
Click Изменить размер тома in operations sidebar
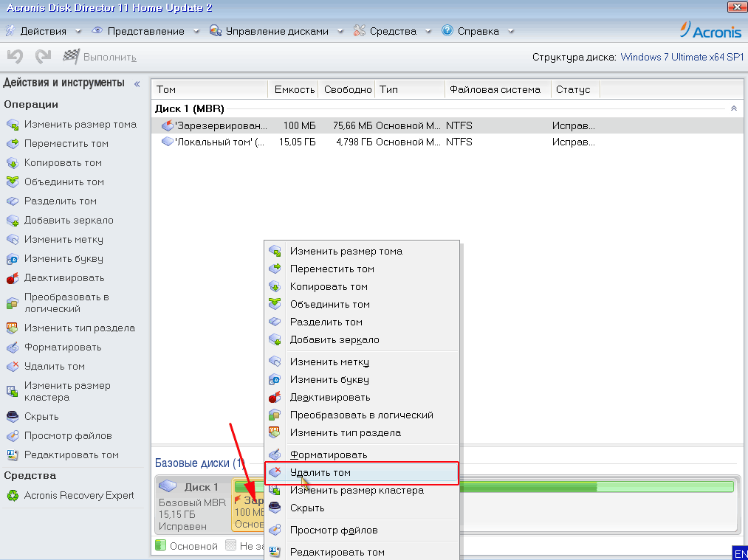(80, 125)
